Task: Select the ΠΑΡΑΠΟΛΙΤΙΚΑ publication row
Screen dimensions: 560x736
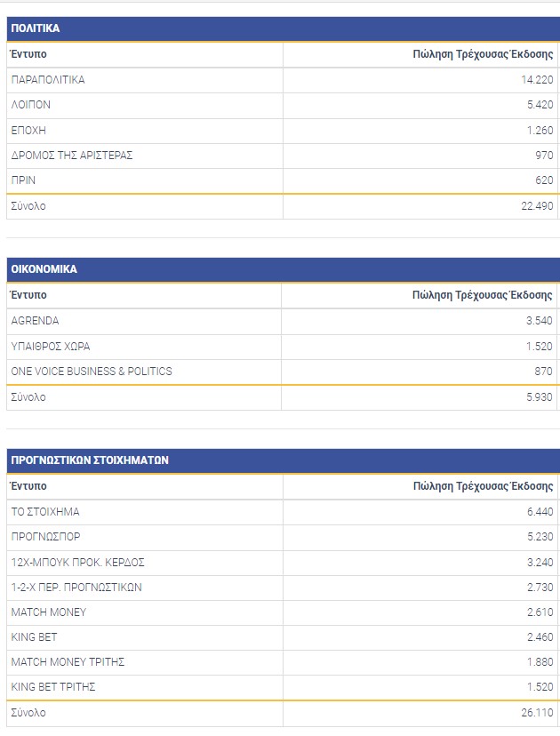Action: [283, 80]
